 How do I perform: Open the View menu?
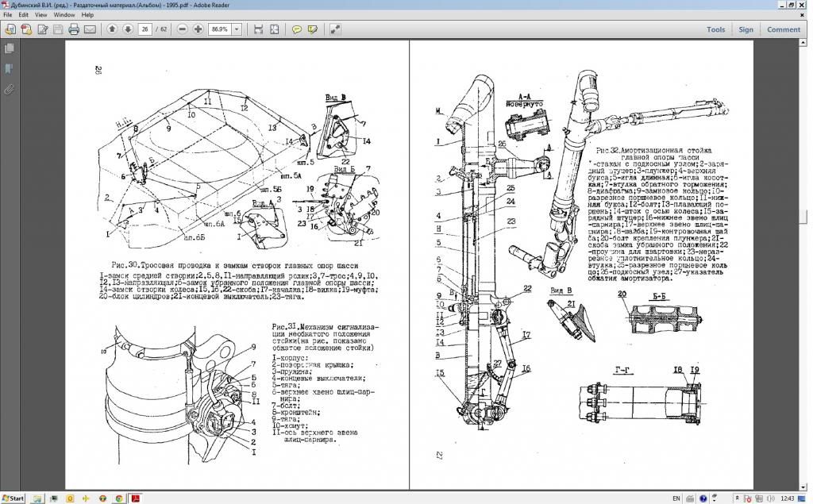(40, 14)
